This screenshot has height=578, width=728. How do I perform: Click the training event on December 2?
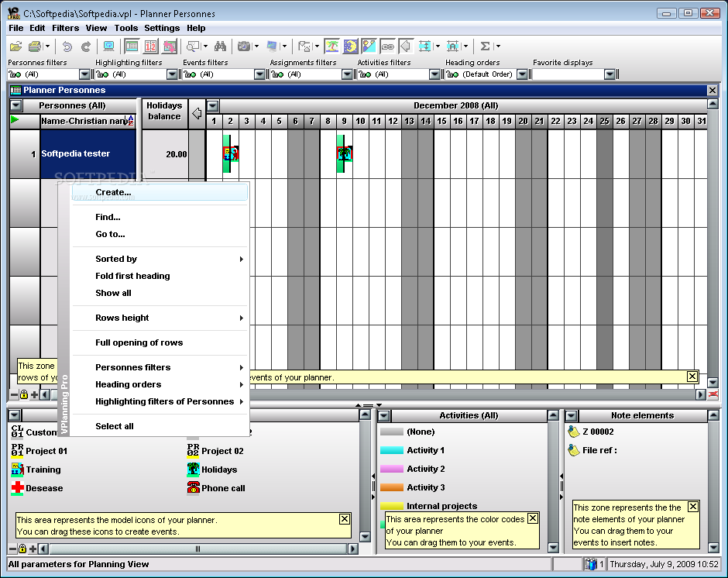[230, 153]
